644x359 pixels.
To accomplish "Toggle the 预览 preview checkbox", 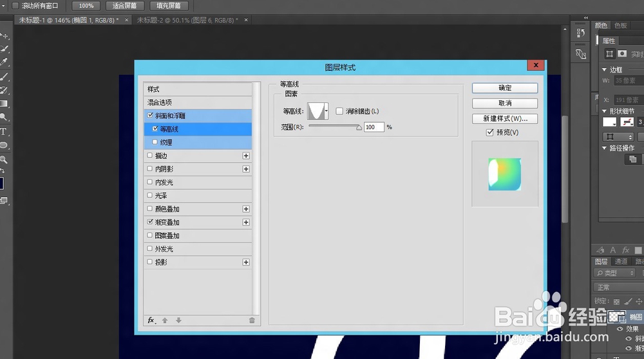I will [489, 132].
